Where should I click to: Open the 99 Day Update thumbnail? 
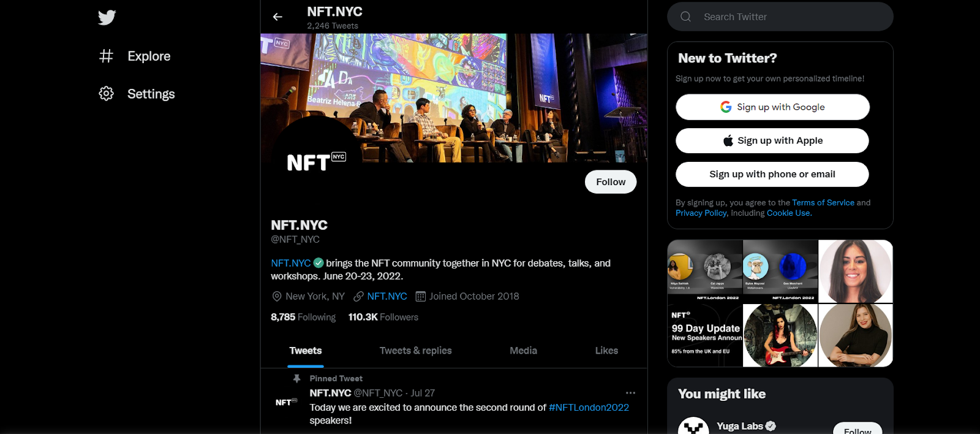coord(705,335)
